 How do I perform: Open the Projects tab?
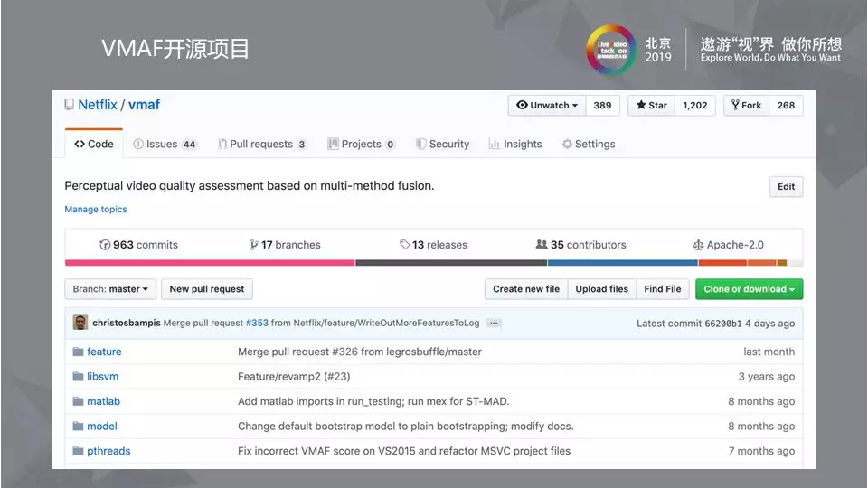point(361,144)
